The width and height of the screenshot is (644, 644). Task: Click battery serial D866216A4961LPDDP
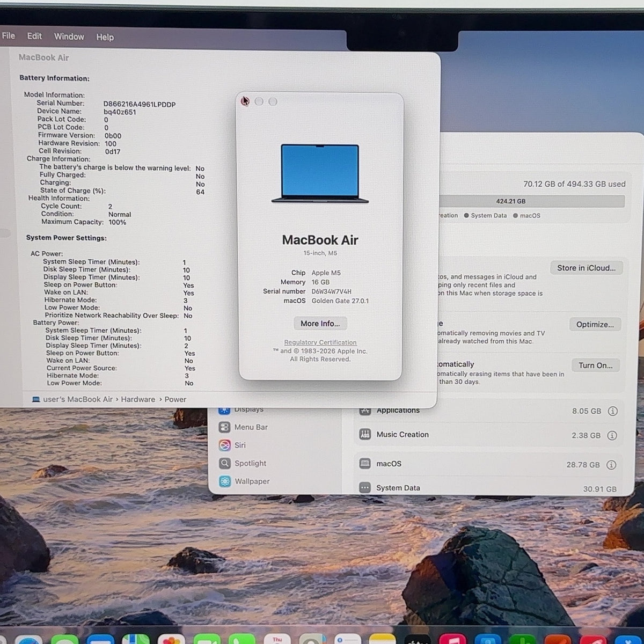(x=140, y=104)
